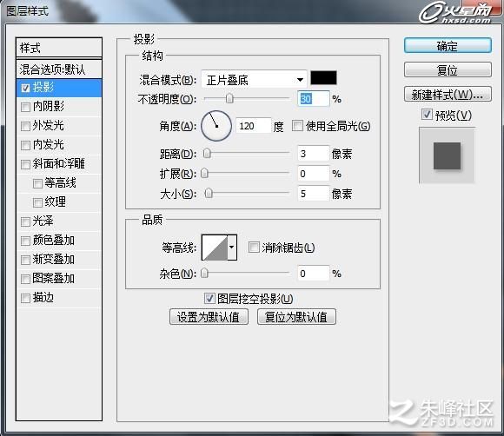Enable the 外发光 effect checkbox
504x436 pixels.
coord(25,126)
